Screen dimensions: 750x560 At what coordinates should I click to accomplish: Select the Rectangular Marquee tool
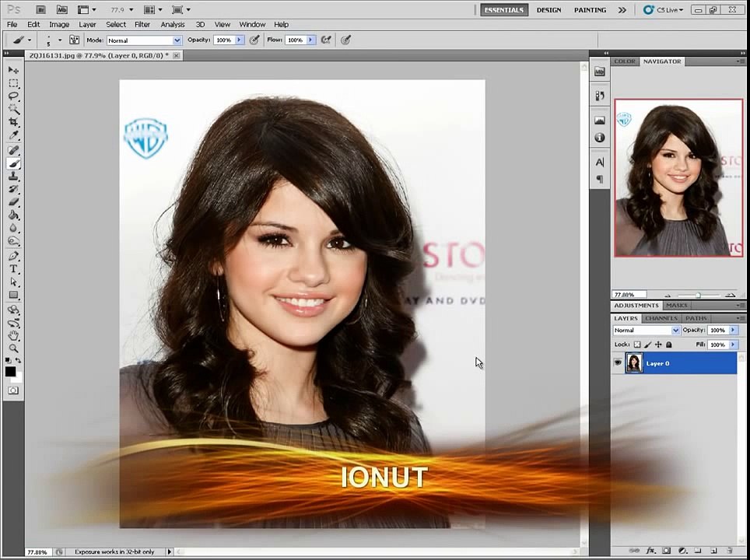click(13, 84)
